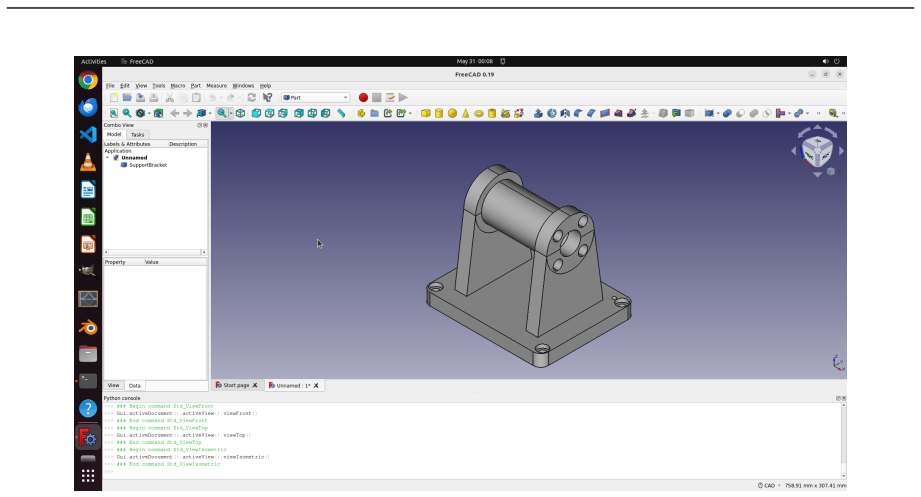Open the Draw style dropdown arrow

tap(149, 113)
